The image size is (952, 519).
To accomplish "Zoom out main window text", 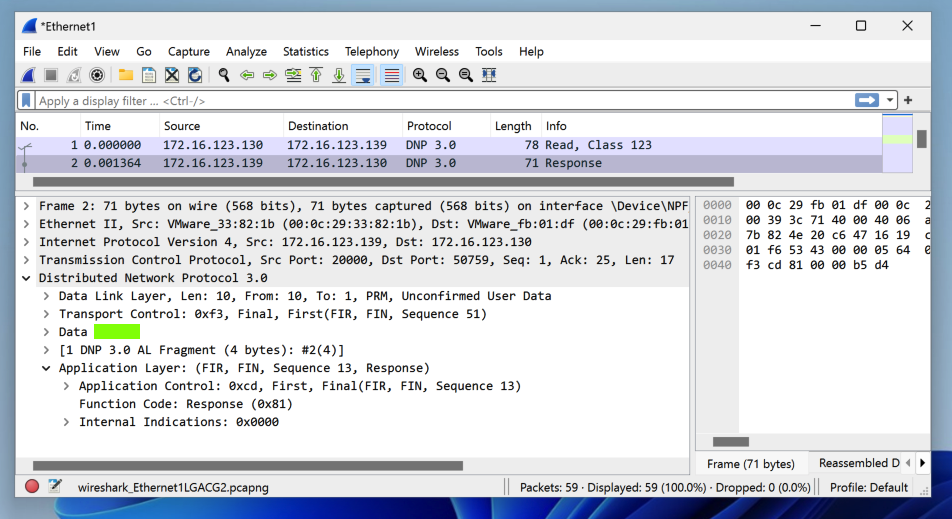I will 443,75.
